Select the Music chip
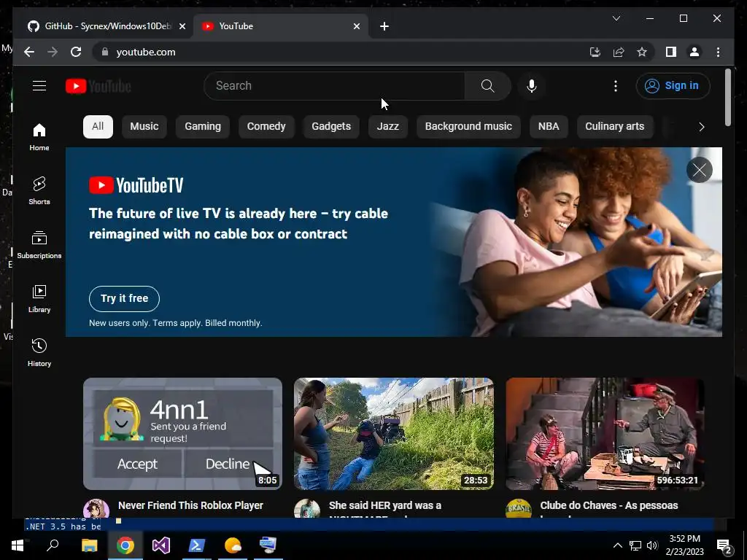747x560 pixels. coord(144,127)
